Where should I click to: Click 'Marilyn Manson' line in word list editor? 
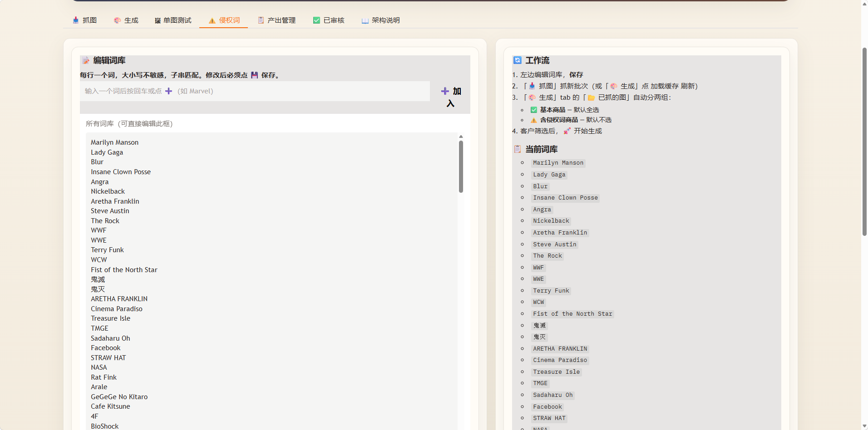114,142
